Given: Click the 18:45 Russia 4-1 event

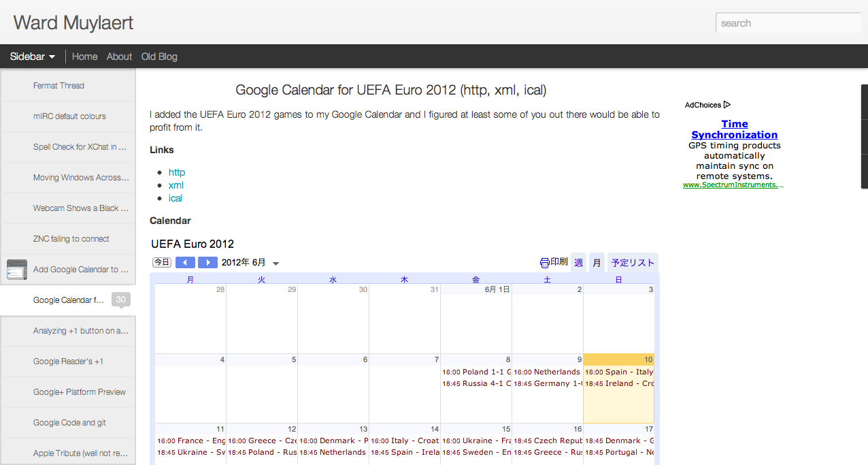Looking at the screenshot, I should [x=476, y=384].
